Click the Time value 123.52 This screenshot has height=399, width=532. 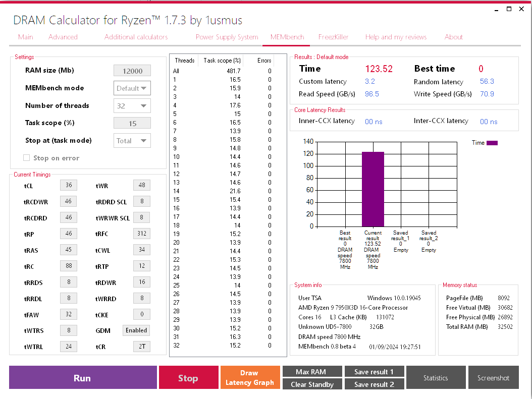click(379, 69)
